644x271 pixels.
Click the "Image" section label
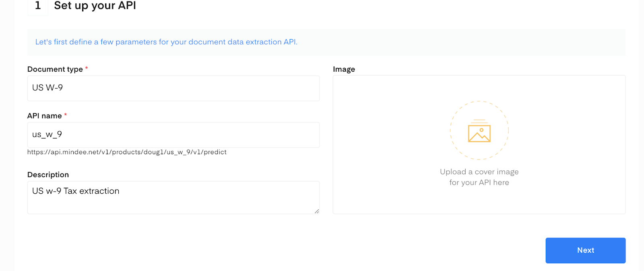pyautogui.click(x=344, y=69)
